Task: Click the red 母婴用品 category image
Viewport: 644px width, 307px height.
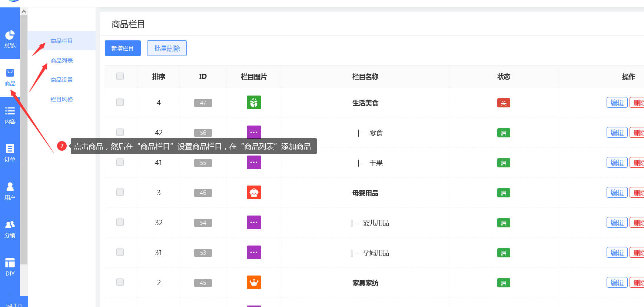Action: (254, 193)
